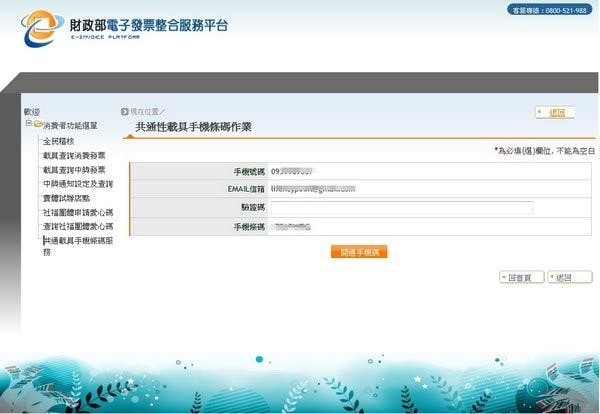
Task: Click the 客服專線 hotline badge
Action: [x=549, y=10]
